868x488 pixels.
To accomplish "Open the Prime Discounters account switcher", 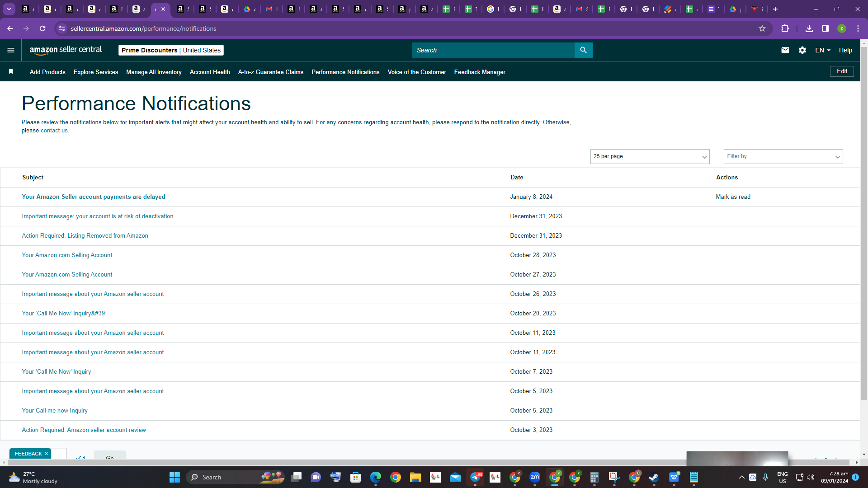I will (171, 50).
